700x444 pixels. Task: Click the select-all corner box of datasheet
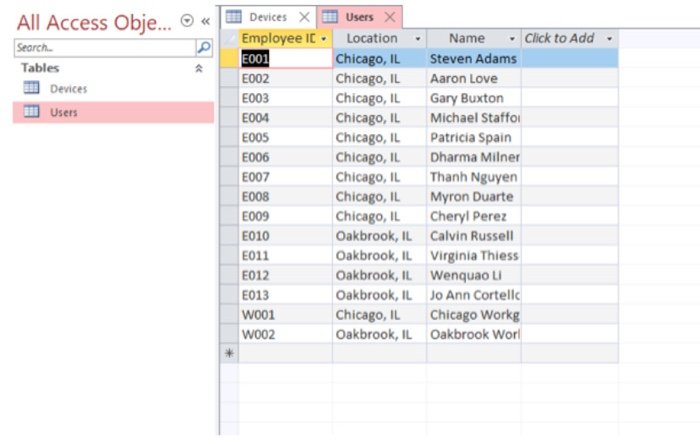(x=229, y=39)
